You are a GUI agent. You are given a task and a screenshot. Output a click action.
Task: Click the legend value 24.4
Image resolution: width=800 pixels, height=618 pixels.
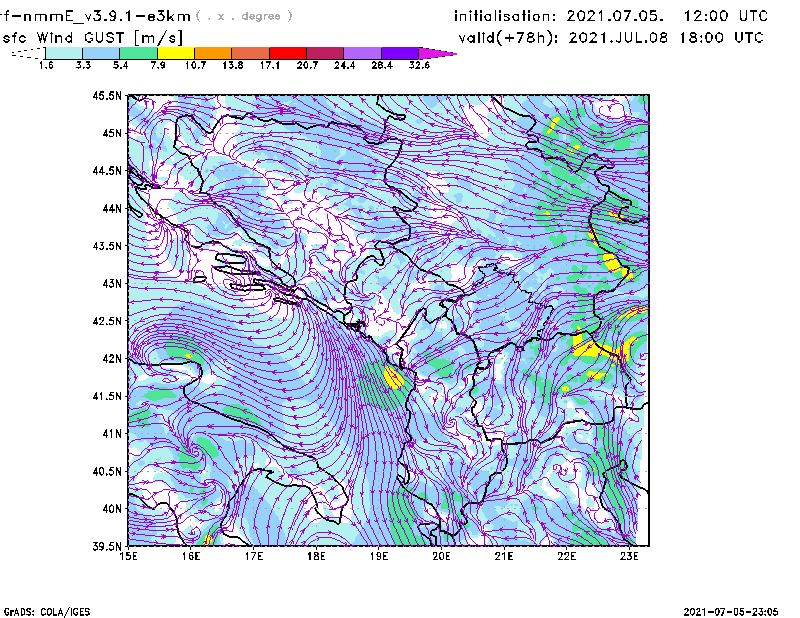coord(344,65)
